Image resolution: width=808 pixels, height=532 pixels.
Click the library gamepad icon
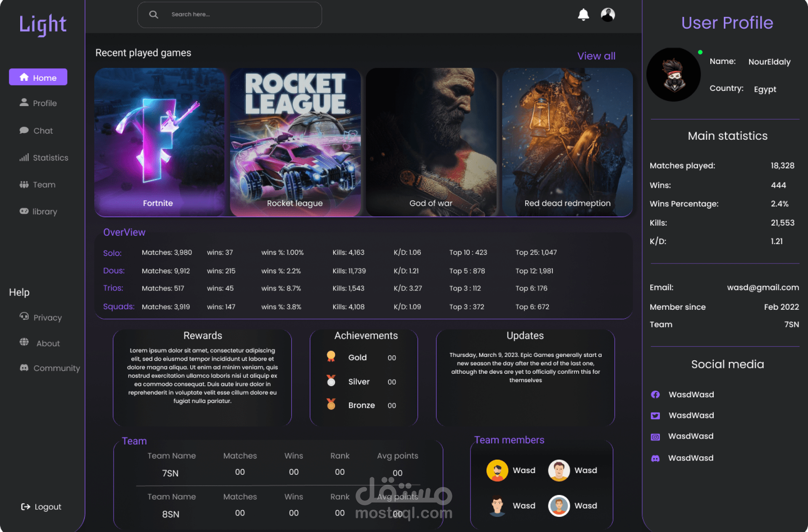click(x=24, y=211)
